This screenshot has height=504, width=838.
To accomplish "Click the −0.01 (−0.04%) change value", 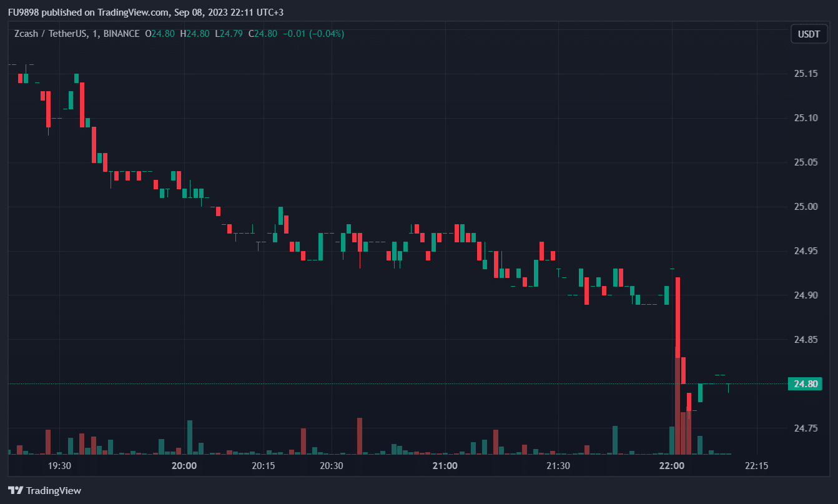I will [313, 34].
